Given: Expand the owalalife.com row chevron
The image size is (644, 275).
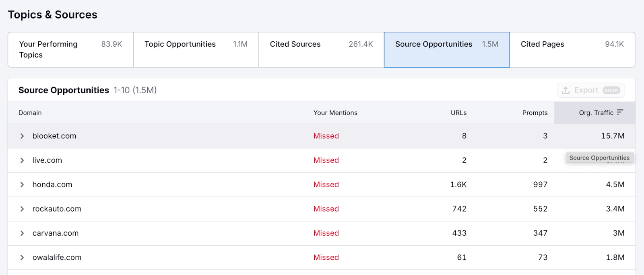Looking at the screenshot, I should coord(22,258).
